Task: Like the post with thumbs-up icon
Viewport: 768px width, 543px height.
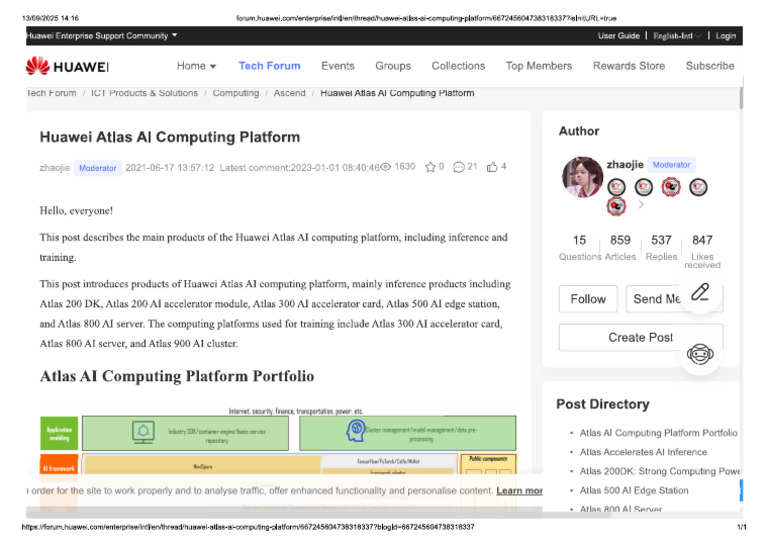Action: pyautogui.click(x=492, y=167)
